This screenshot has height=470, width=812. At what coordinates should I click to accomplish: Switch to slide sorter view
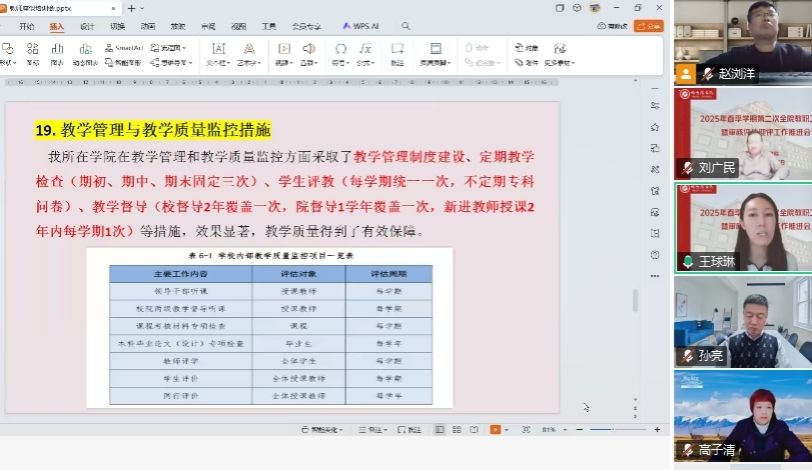coord(457,429)
